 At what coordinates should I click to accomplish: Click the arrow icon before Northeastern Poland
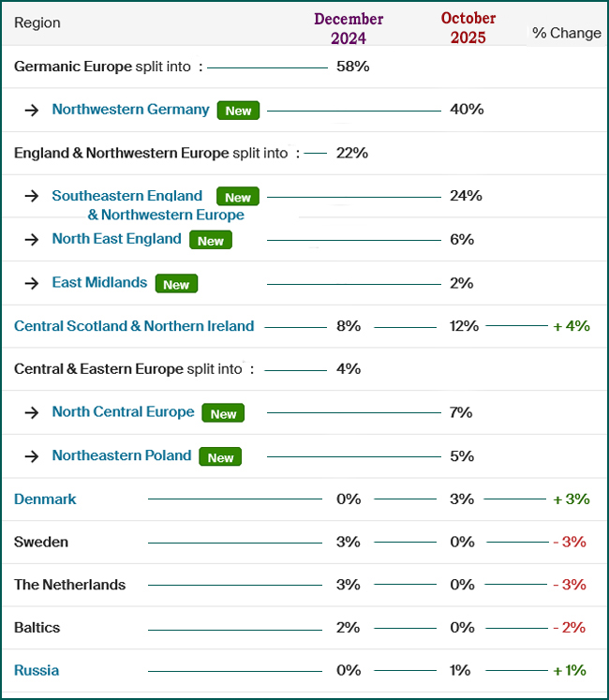[32, 456]
